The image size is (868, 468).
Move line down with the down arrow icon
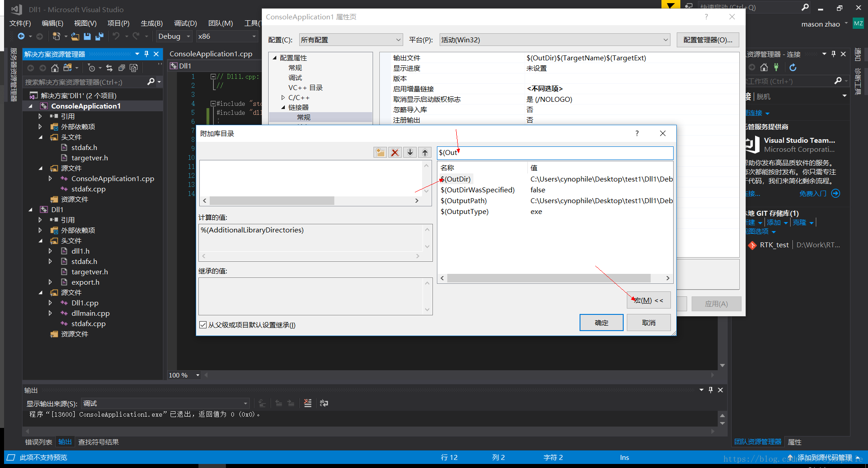click(x=410, y=152)
